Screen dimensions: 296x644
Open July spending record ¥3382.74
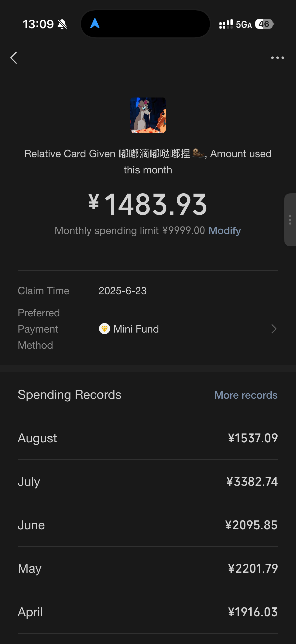(x=148, y=481)
